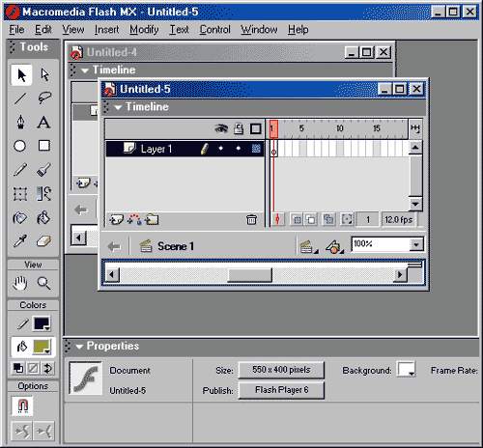Open the fill color swatch
Image resolution: width=483 pixels, height=448 pixels.
tap(42, 347)
